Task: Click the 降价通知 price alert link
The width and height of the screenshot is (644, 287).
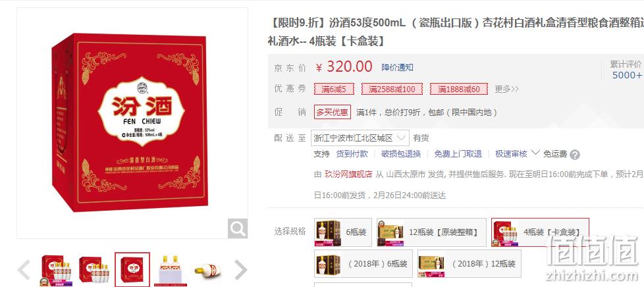Action: (x=397, y=67)
